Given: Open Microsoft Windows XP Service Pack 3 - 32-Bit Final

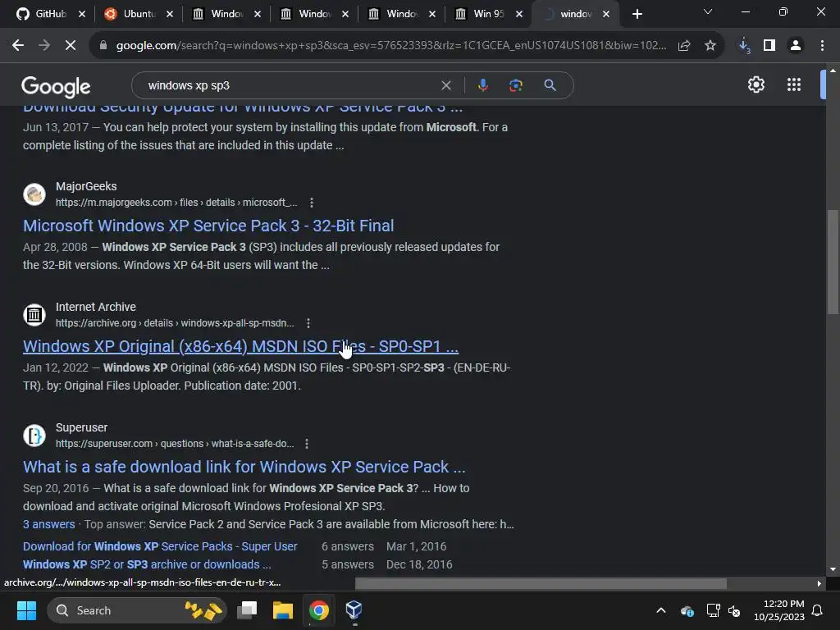Looking at the screenshot, I should (208, 226).
